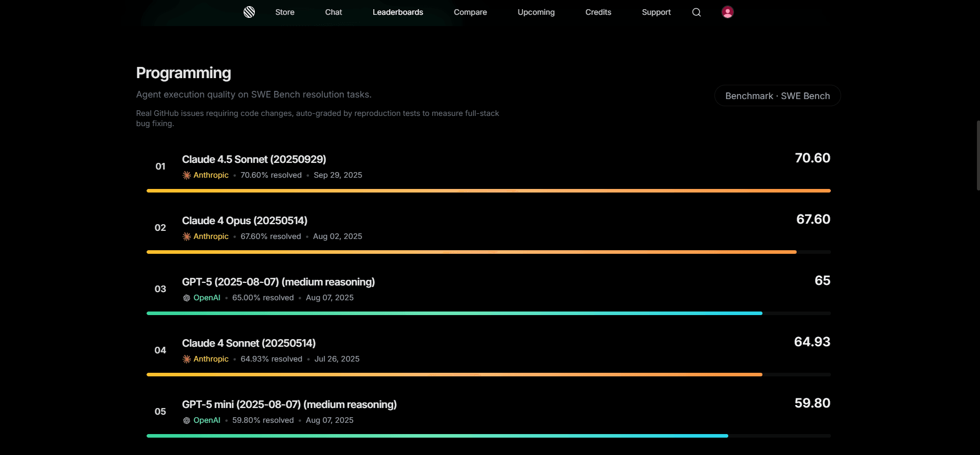
Task: Click the Benchmark · SWE Bench pill
Action: click(777, 95)
